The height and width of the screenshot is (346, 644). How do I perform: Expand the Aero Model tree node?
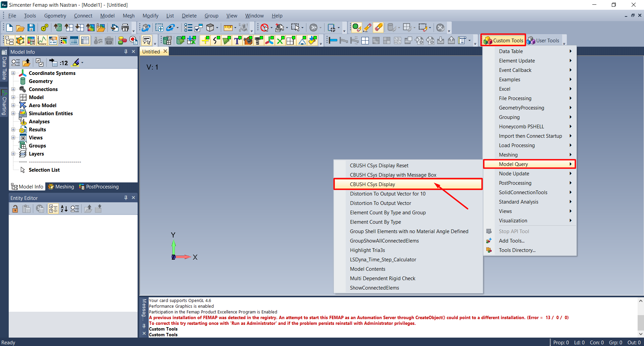pos(13,105)
